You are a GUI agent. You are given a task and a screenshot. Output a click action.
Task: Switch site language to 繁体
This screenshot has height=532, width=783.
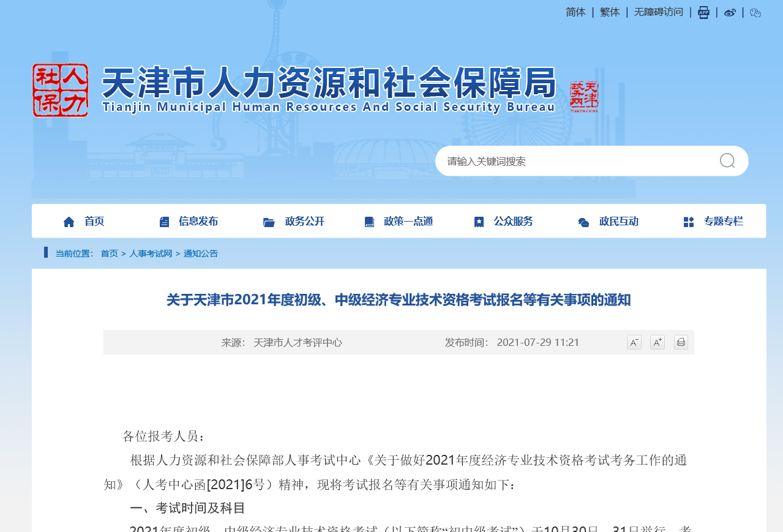609,12
